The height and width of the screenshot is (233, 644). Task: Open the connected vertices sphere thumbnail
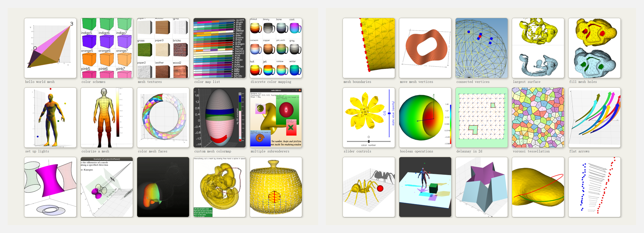click(482, 48)
